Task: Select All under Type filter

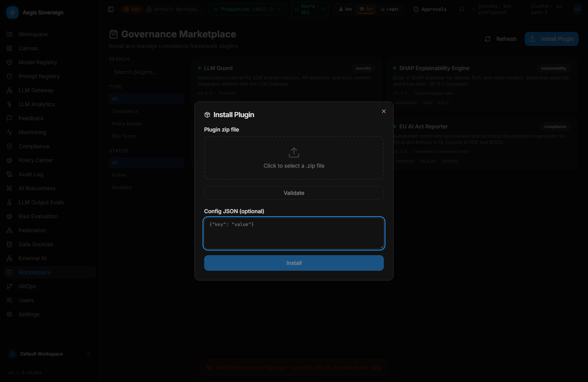Action: pyautogui.click(x=146, y=99)
